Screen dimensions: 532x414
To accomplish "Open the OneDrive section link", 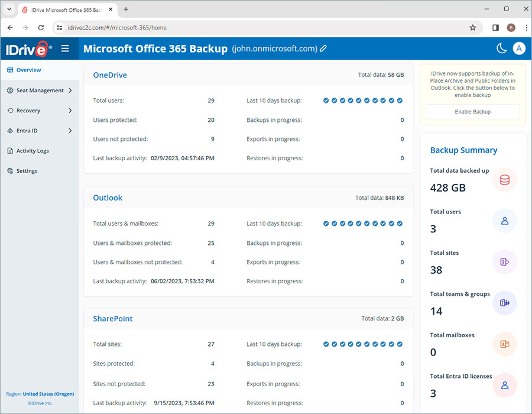I will [x=110, y=75].
